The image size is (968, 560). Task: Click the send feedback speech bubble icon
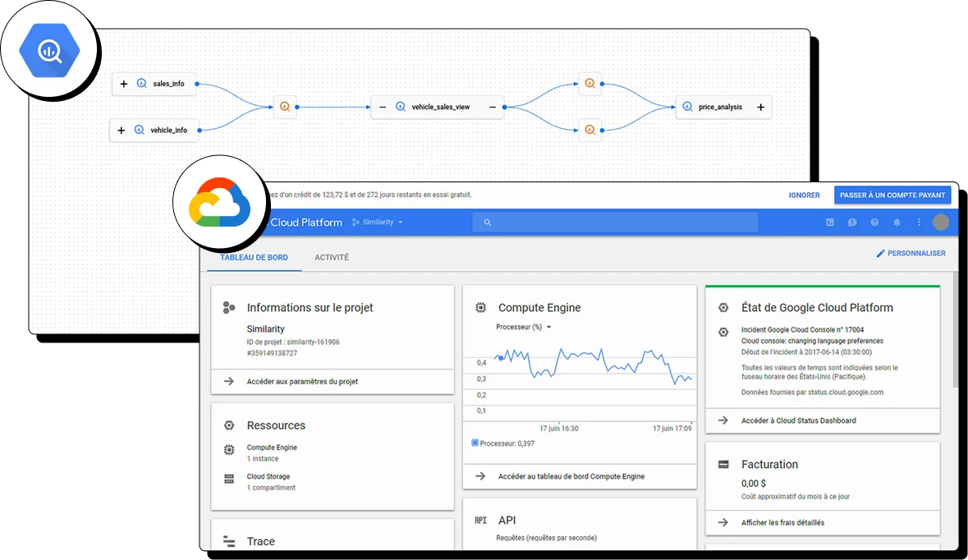[x=852, y=222]
